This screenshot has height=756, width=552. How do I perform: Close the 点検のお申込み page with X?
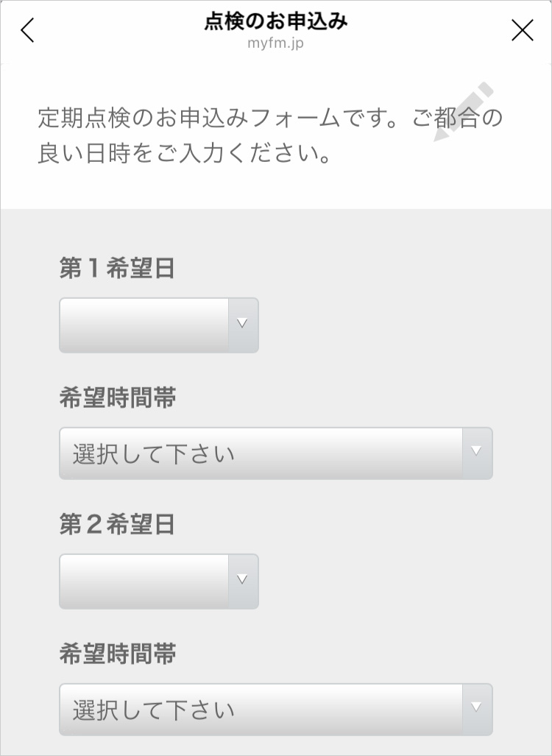[522, 30]
